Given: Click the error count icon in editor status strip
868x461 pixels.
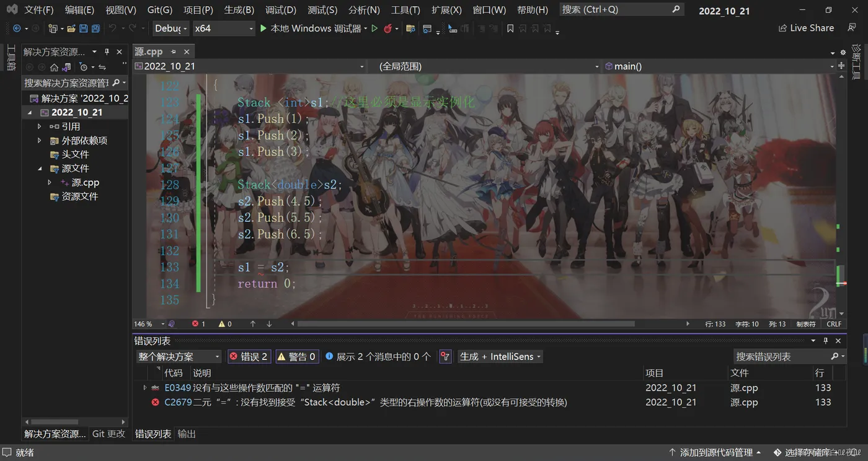Looking at the screenshot, I should click(x=195, y=324).
